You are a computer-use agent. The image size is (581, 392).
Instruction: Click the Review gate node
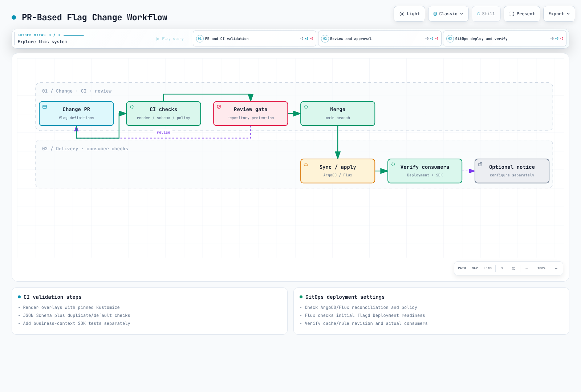(251, 114)
